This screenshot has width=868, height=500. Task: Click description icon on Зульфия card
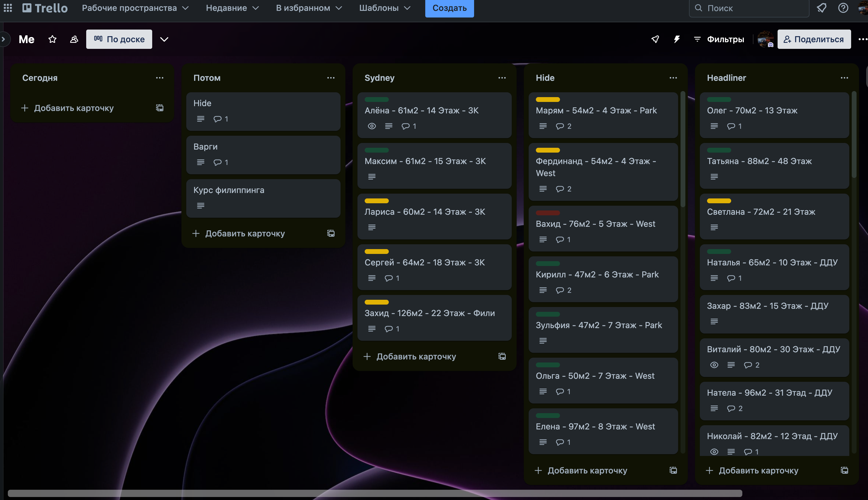pyautogui.click(x=542, y=341)
